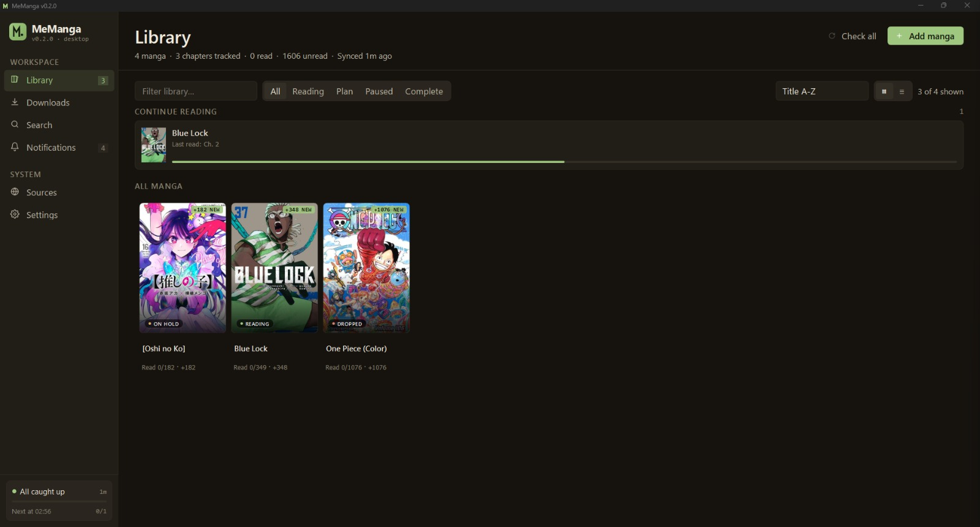Click the ALL MANGA section header
The height and width of the screenshot is (527, 980).
(159, 186)
